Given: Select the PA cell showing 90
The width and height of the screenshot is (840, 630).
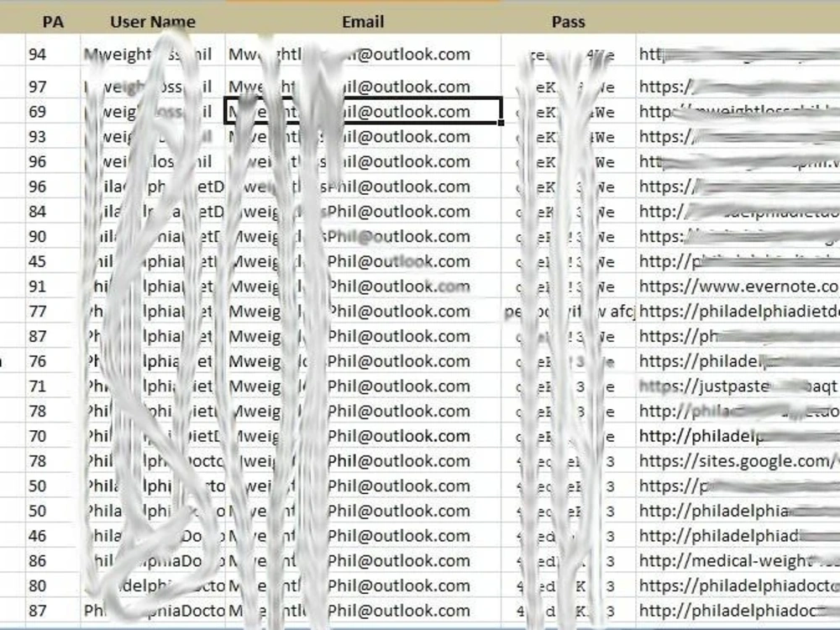Looking at the screenshot, I should point(52,236).
